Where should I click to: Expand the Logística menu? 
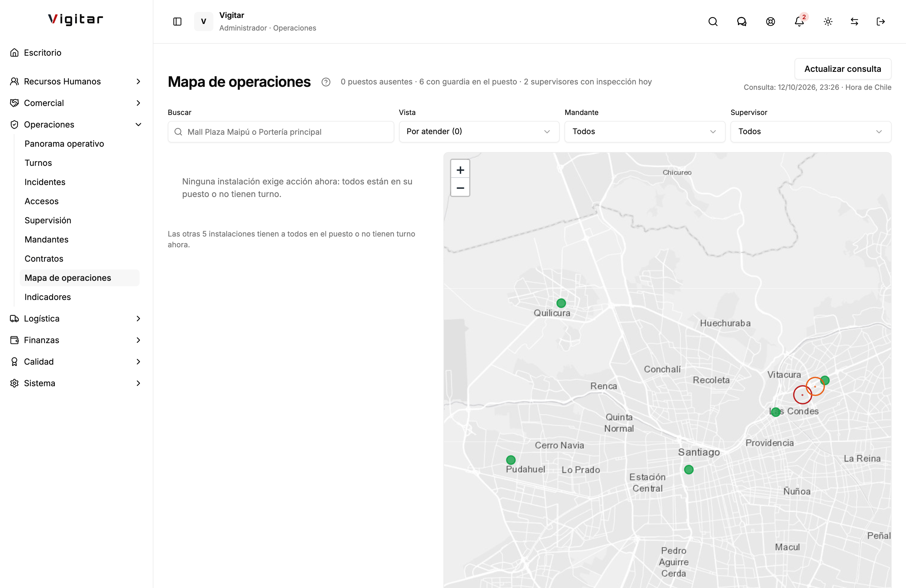(x=76, y=319)
